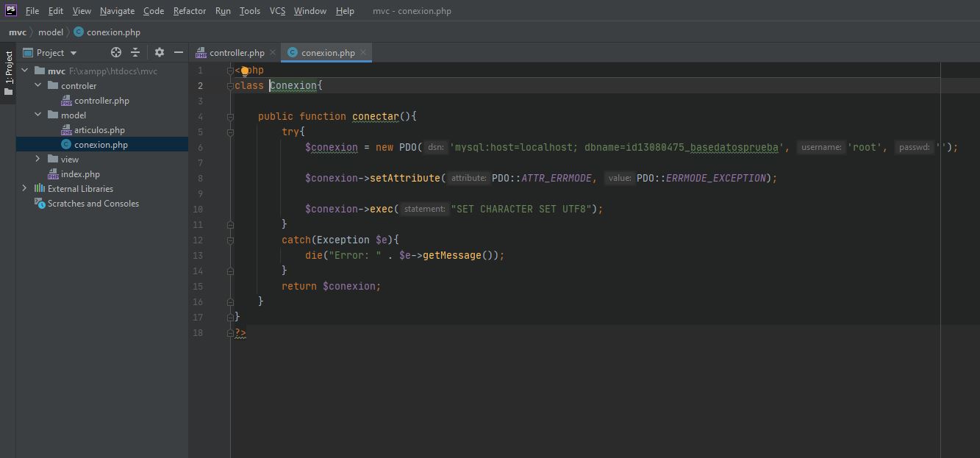Click the locate/select opened file target icon

(x=115, y=52)
